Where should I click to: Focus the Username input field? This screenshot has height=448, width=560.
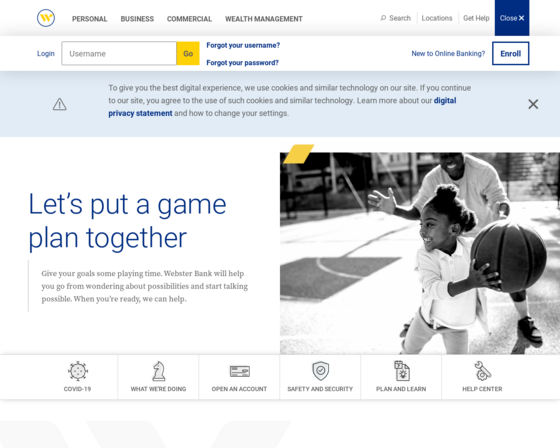pos(119,53)
